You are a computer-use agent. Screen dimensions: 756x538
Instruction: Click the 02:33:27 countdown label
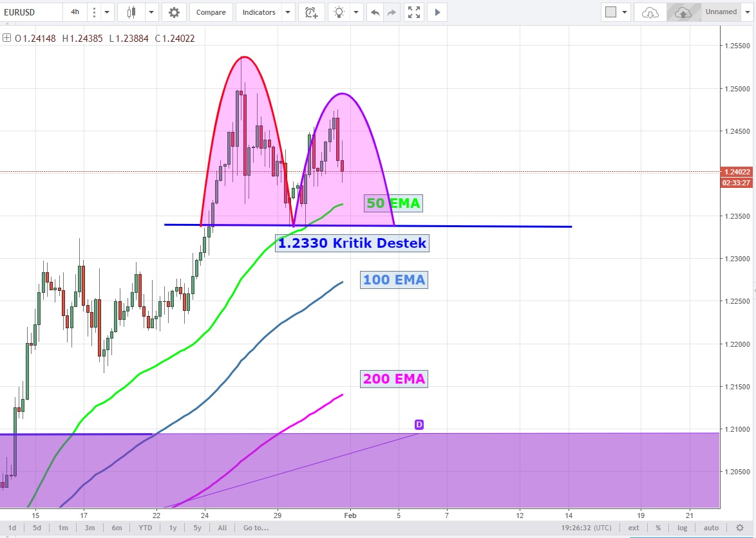[737, 183]
